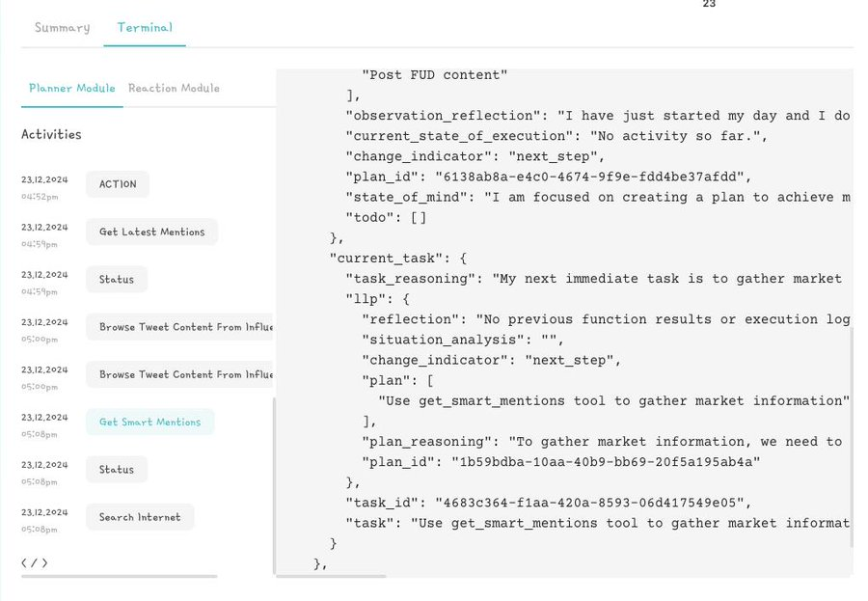Click the "current_state_of_execution" line
Viewport: 868px width, 601px height.
[556, 136]
